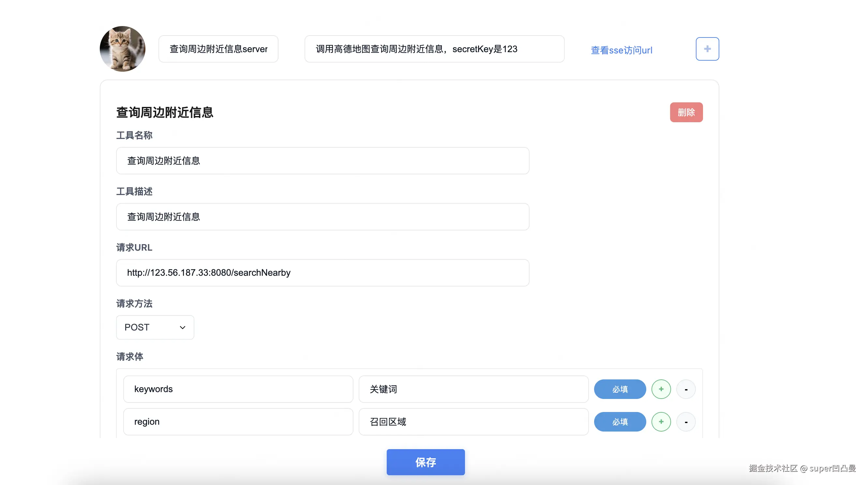This screenshot has width=868, height=485.
Task: Edit the server name field '查询周边附近信息server'
Action: tap(218, 49)
